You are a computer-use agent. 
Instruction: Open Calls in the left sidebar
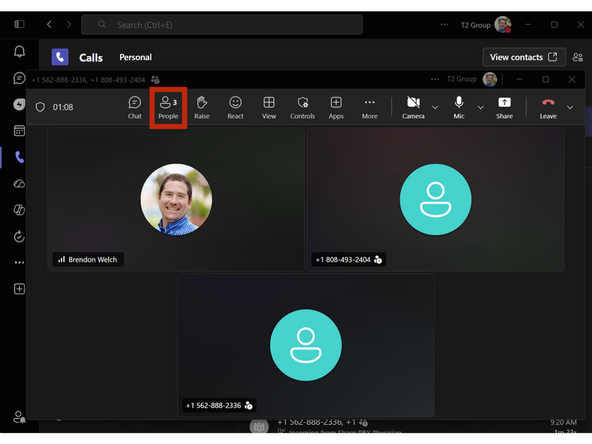[x=19, y=157]
